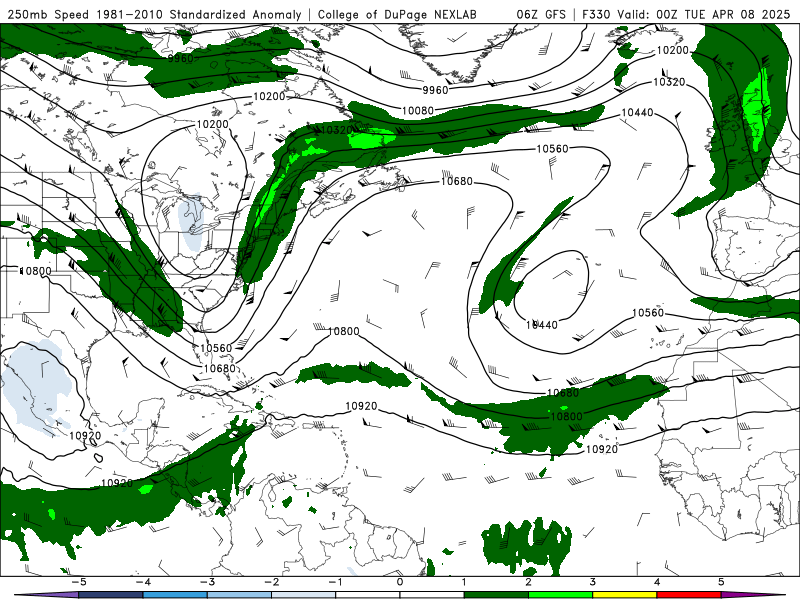800x600 pixels.
Task: Click the '2' colorbar tick label
Action: pyautogui.click(x=529, y=582)
